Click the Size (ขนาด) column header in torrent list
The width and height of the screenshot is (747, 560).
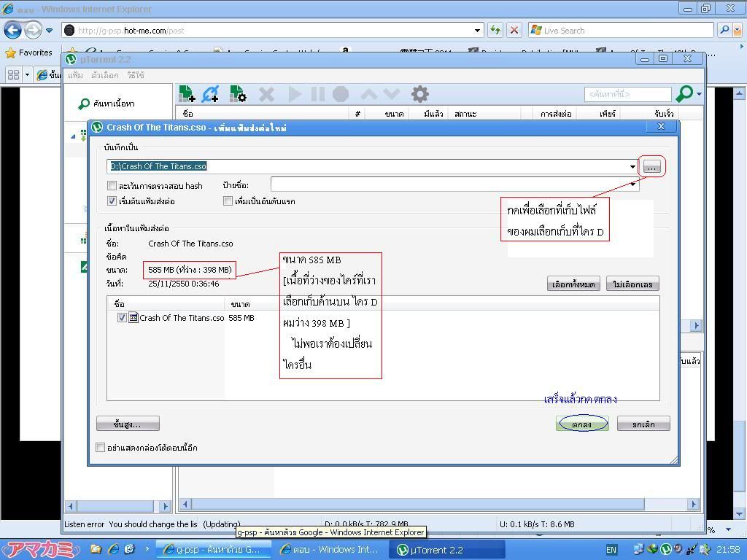(x=387, y=113)
